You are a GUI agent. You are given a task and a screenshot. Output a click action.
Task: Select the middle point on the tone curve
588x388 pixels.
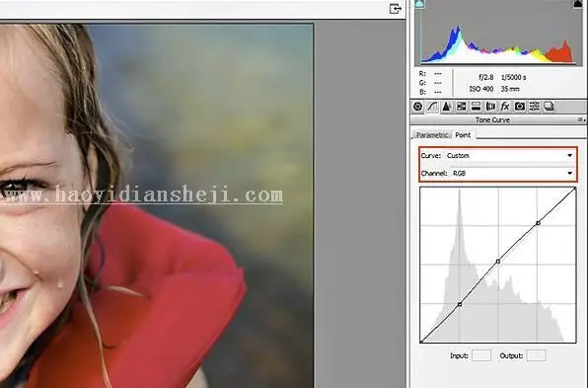[x=498, y=262]
